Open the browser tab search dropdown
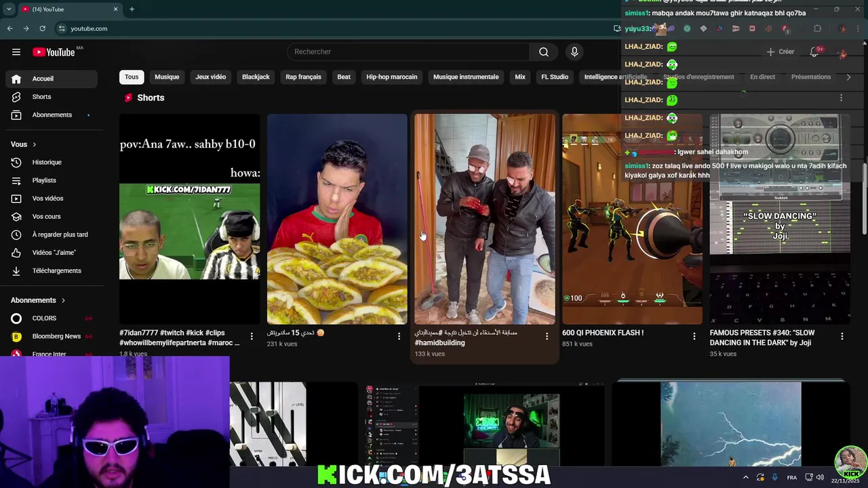 [x=9, y=9]
